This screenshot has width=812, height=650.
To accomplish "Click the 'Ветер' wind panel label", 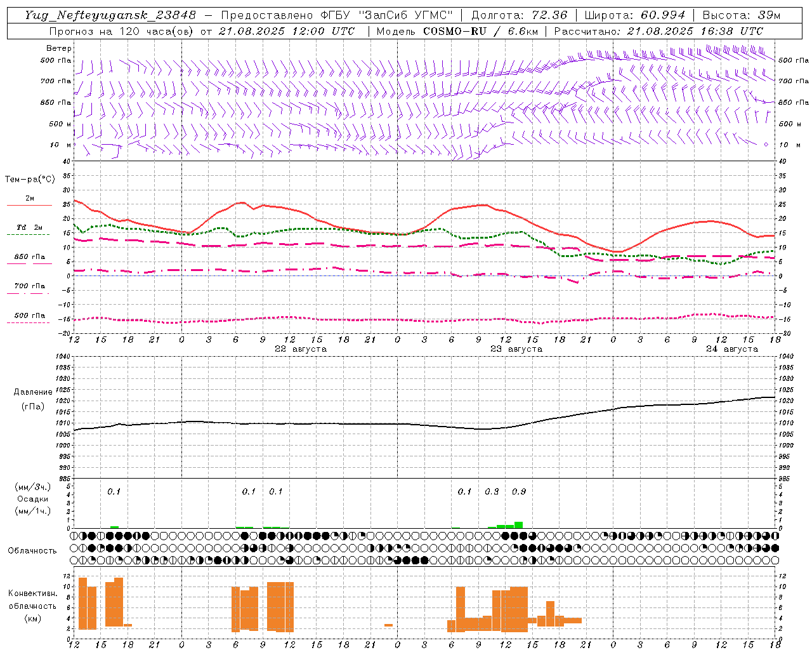I will pyautogui.click(x=59, y=48).
